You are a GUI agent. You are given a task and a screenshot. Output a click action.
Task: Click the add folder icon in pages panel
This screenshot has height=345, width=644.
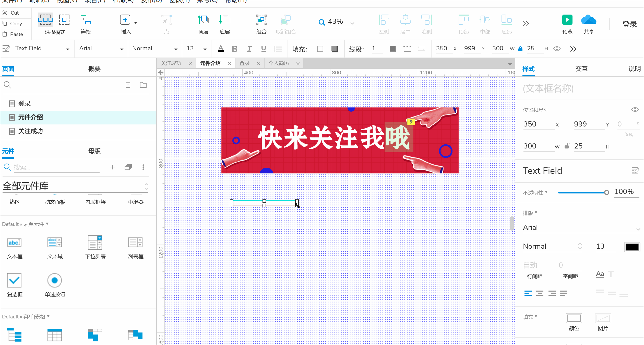pos(143,85)
